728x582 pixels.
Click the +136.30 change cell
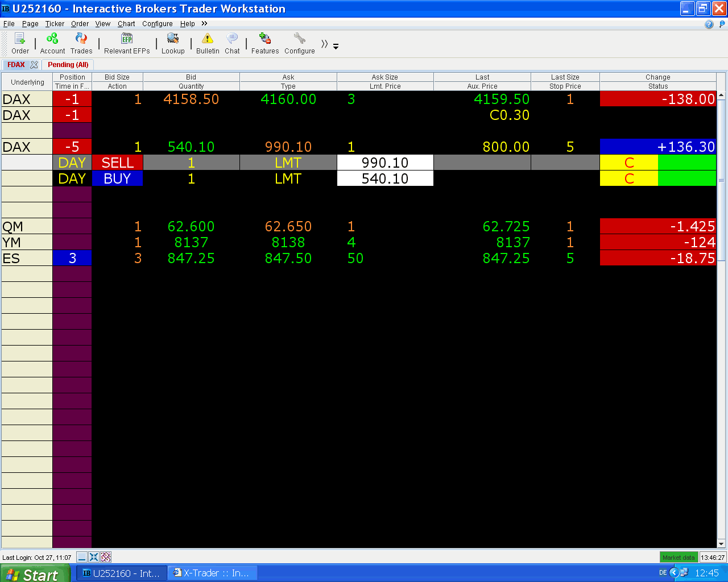click(x=658, y=147)
